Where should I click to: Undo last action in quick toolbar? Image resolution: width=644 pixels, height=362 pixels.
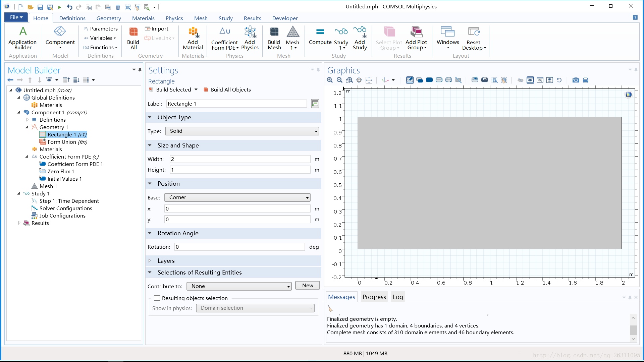pyautogui.click(x=69, y=7)
